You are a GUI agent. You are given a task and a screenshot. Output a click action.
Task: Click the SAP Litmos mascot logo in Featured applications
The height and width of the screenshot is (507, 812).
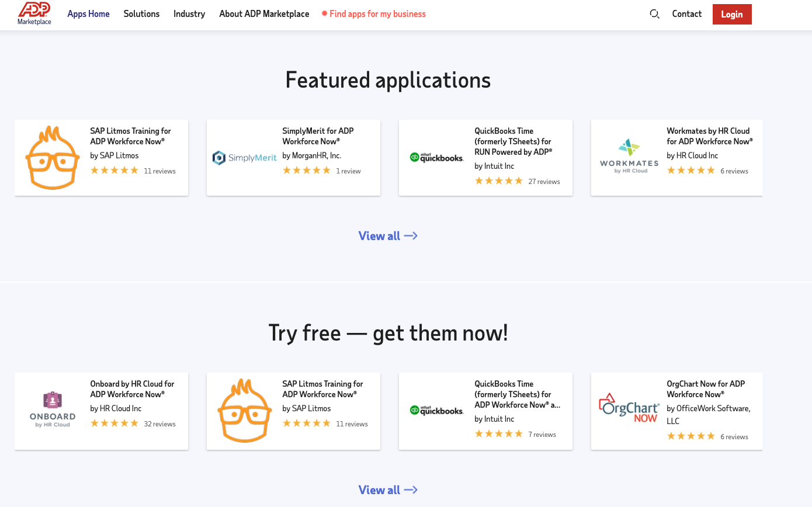[53, 158]
